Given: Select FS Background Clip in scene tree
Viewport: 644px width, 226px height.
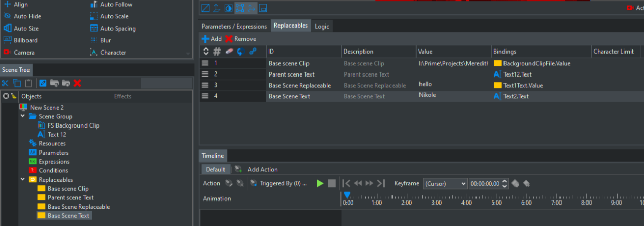Looking at the screenshot, I should (73, 125).
